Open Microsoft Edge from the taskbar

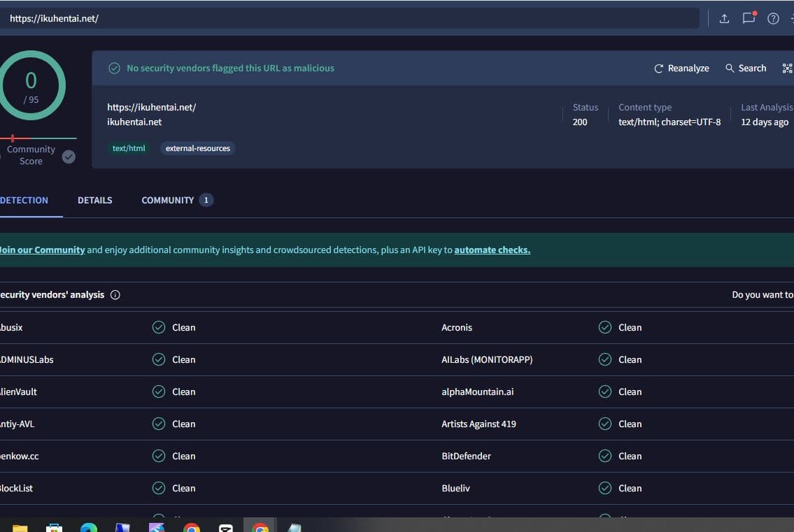[x=88, y=528]
